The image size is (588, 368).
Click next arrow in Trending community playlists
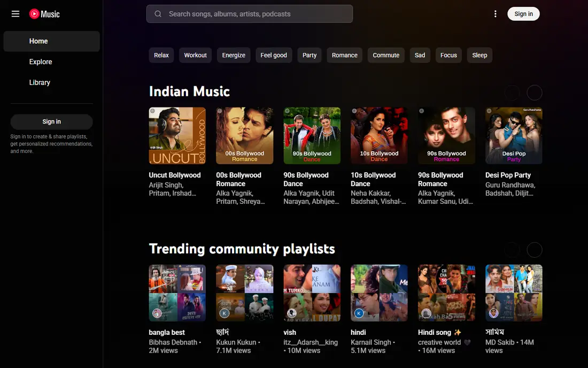point(535,250)
